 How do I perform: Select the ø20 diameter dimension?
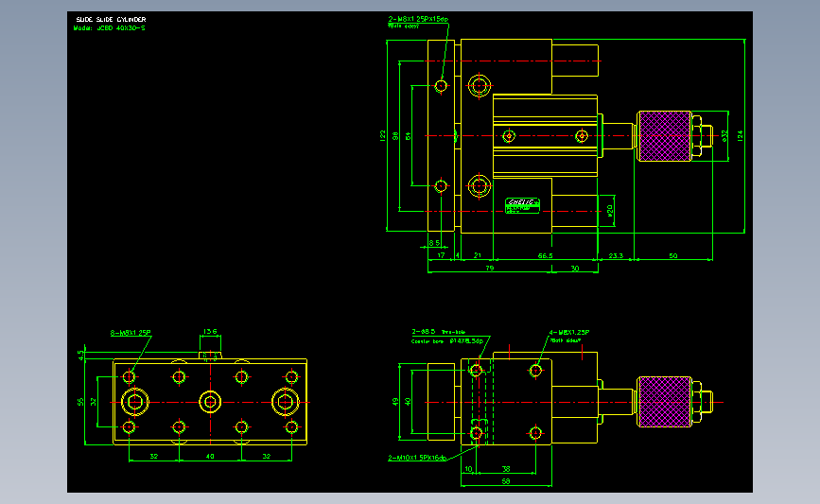tap(610, 211)
